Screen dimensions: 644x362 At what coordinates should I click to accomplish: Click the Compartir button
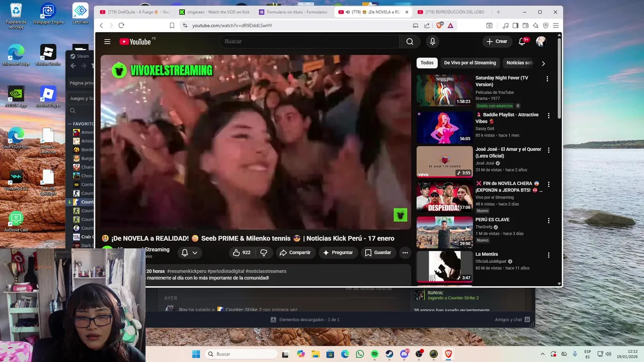tap(295, 252)
